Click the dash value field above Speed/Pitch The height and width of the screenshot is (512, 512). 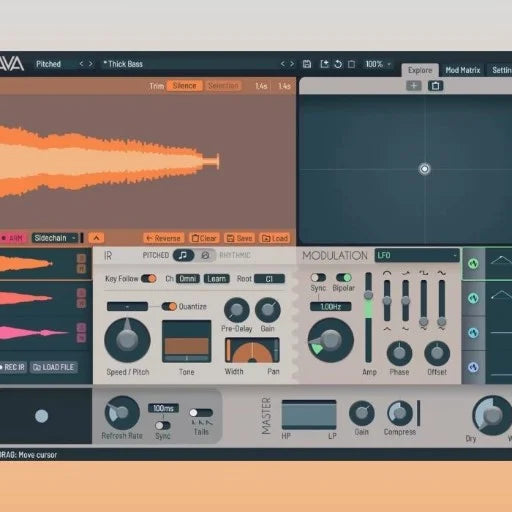(x=127, y=306)
